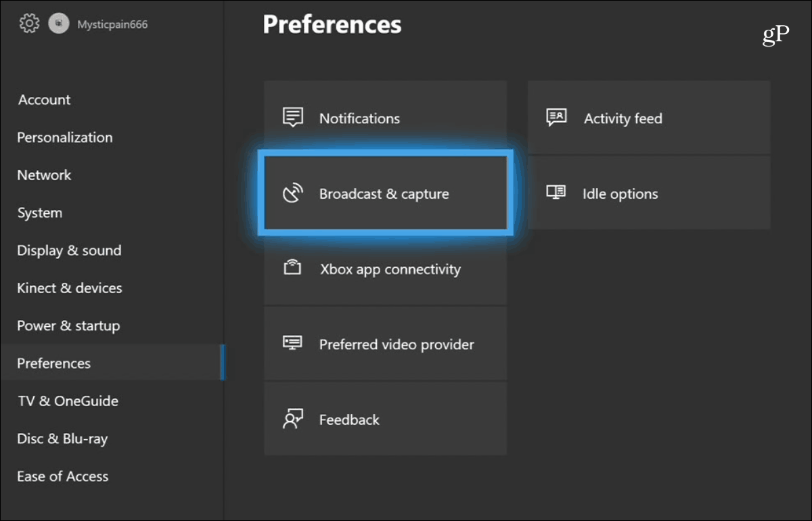Open the Activity feed tile
Image resolution: width=812 pixels, height=521 pixels.
(x=649, y=118)
